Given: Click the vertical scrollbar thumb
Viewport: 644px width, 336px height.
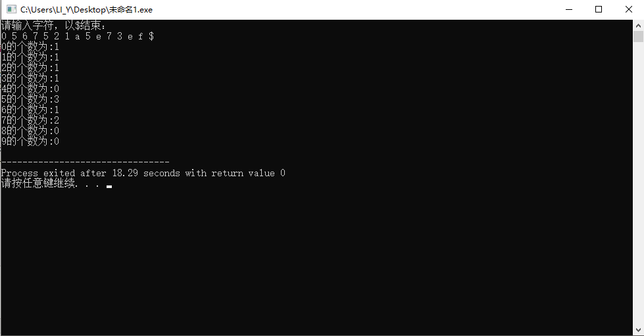Looking at the screenshot, I should [638, 37].
